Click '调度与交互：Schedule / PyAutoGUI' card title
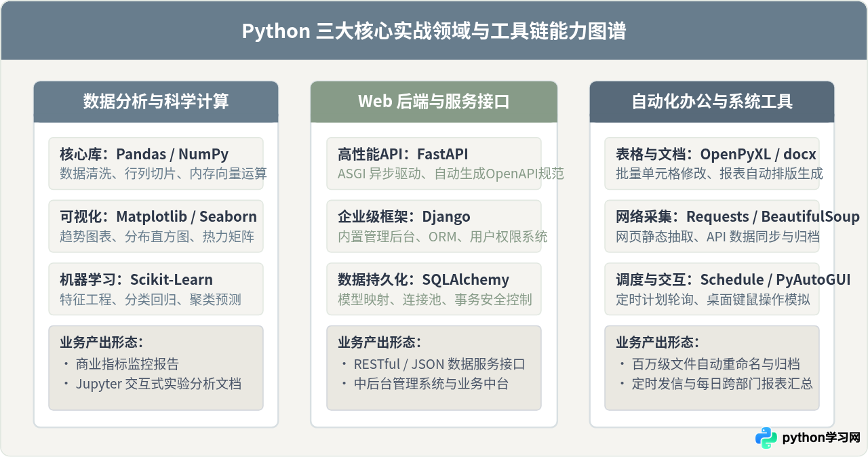This screenshot has height=457, width=868. (733, 279)
